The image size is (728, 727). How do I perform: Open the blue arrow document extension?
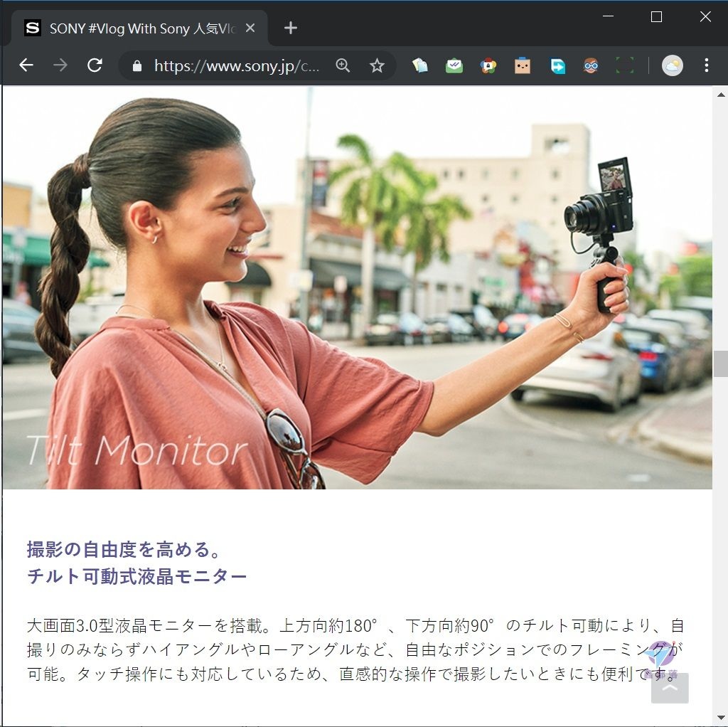tap(557, 65)
